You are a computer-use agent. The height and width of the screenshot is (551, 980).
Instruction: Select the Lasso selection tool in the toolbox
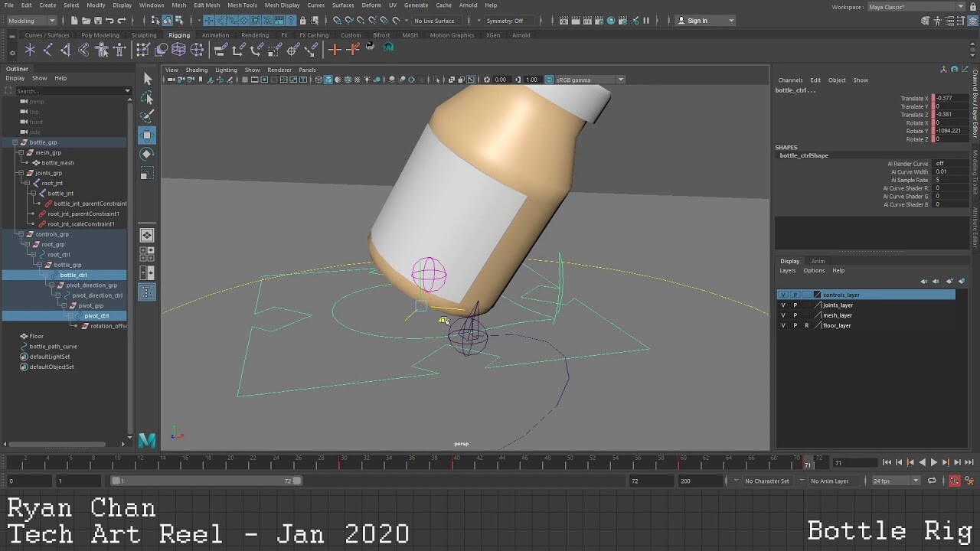[x=147, y=97]
